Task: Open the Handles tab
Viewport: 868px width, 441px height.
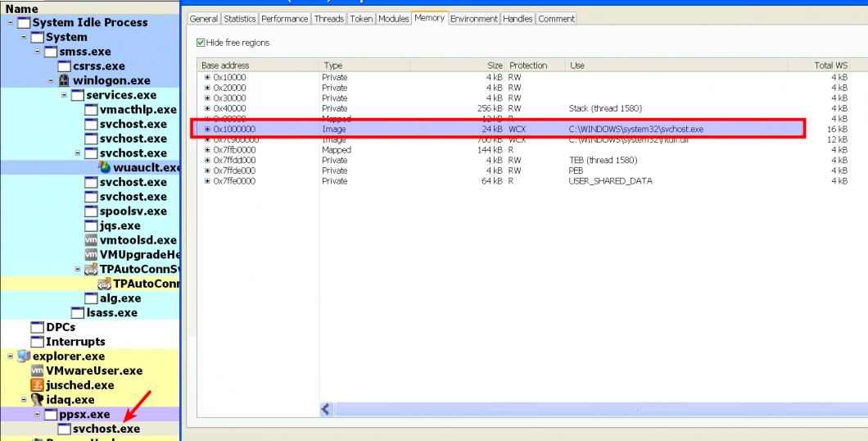Action: [x=517, y=19]
